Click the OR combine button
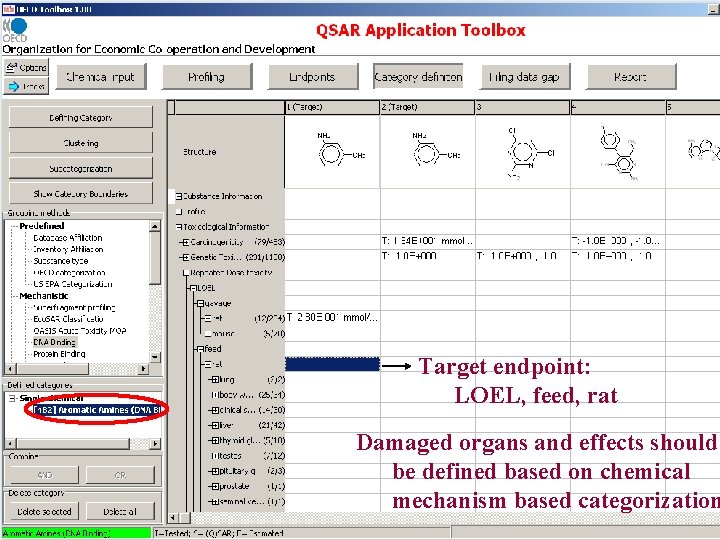Image resolution: width=720 pixels, height=540 pixels. 120,475
